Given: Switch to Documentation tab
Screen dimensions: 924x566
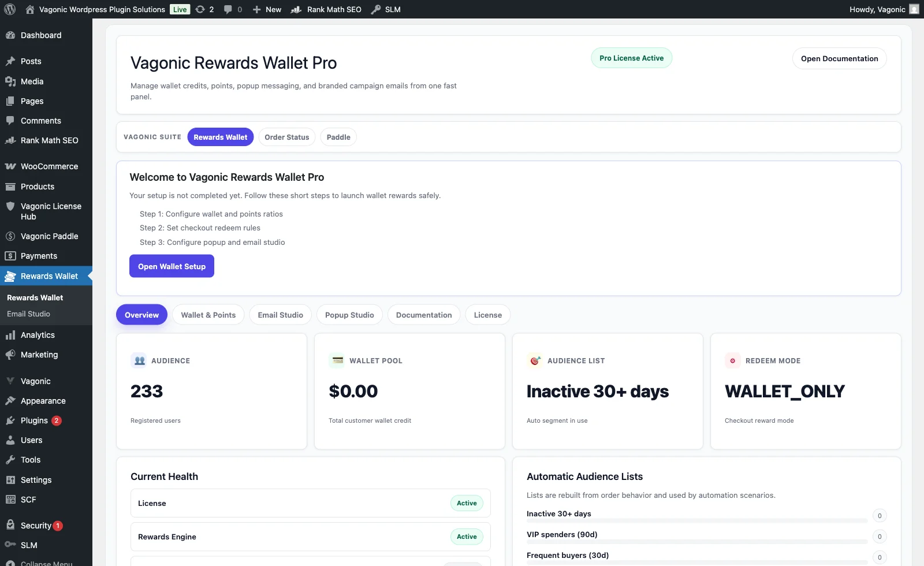Looking at the screenshot, I should pyautogui.click(x=424, y=315).
